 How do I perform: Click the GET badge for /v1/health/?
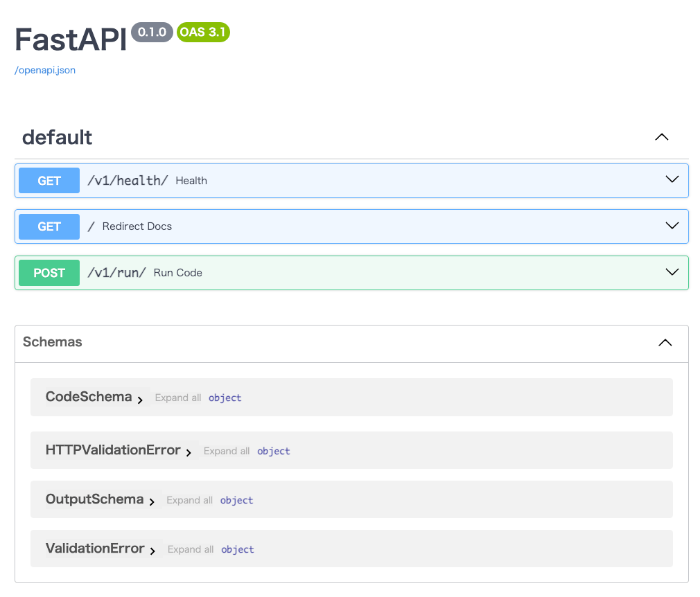pyautogui.click(x=49, y=181)
